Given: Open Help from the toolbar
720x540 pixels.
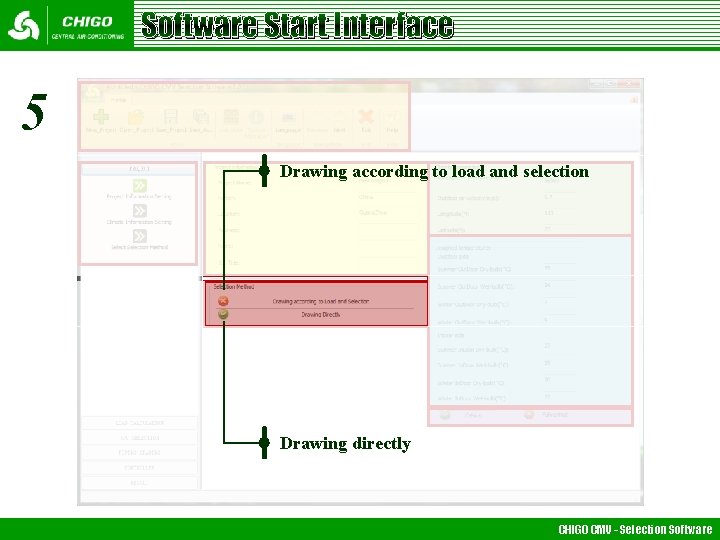Looking at the screenshot, I should tap(392, 122).
